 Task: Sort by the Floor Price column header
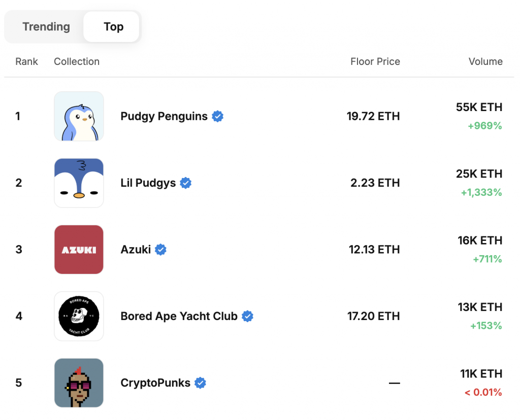point(375,61)
